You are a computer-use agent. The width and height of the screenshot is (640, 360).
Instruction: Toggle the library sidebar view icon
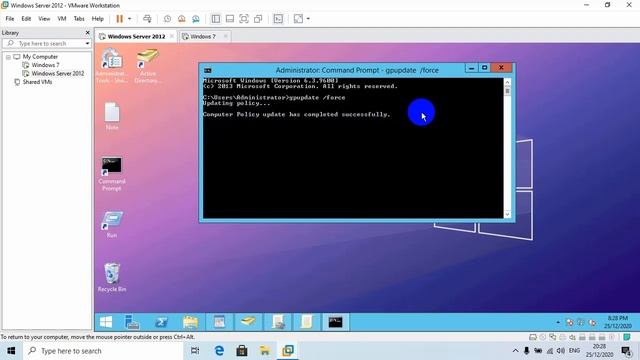click(x=216, y=19)
